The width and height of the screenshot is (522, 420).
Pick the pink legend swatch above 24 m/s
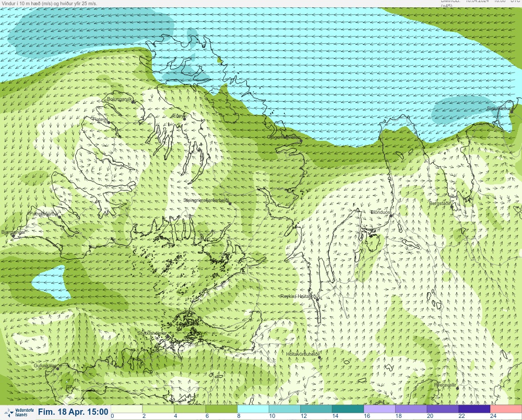[506, 409]
